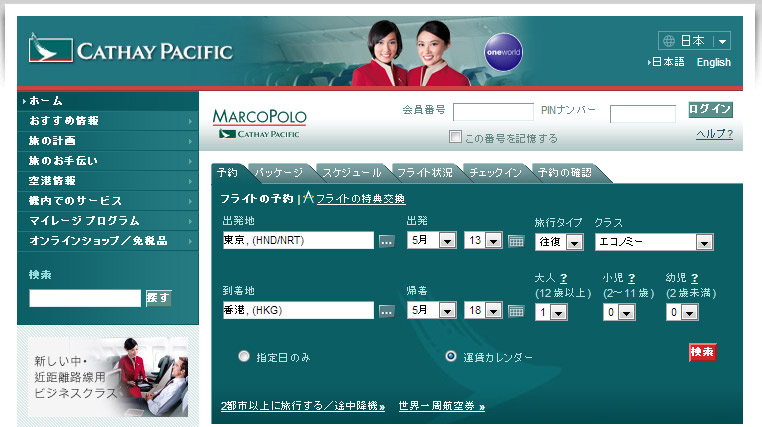Click the Marco Polo club logo
Viewport: 762px width, 427px height.
260,123
